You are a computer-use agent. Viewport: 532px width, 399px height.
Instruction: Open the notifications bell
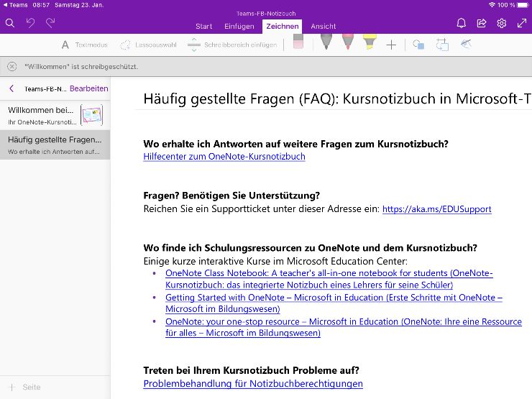(462, 23)
